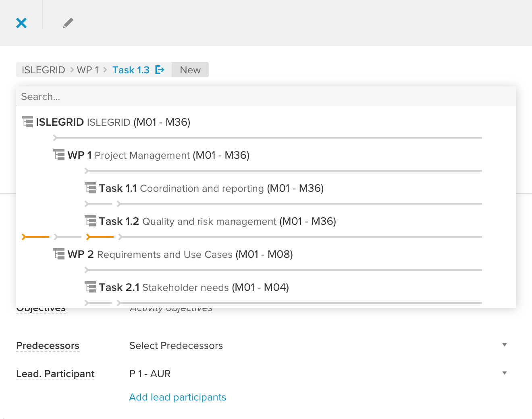The height and width of the screenshot is (419, 532).
Task: Click the hierarchy icon beside WP 1
Action: click(59, 155)
